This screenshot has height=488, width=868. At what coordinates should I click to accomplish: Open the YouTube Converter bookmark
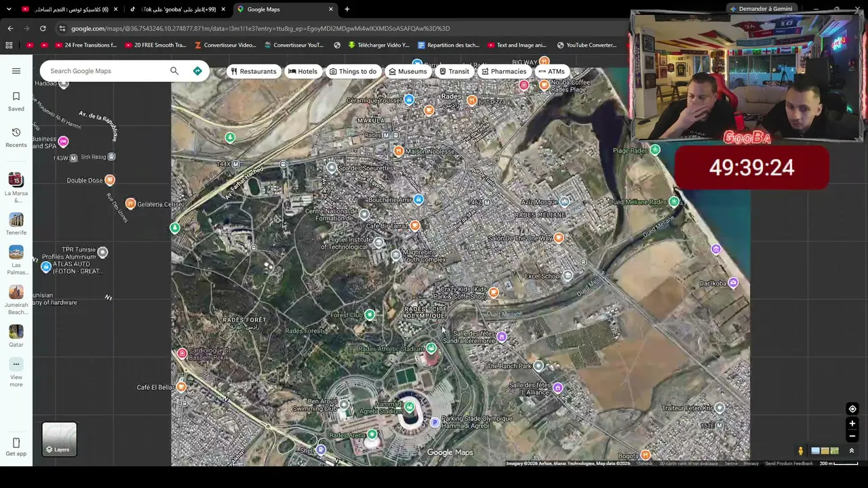587,45
